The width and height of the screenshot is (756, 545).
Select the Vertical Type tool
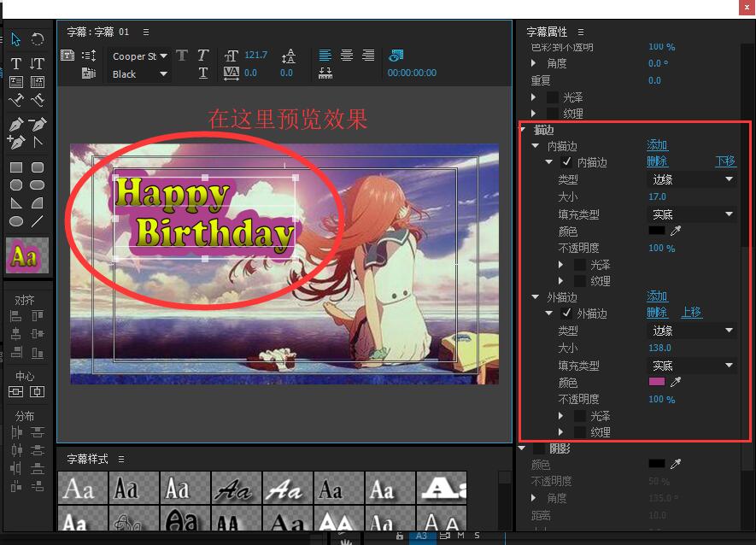(37, 64)
